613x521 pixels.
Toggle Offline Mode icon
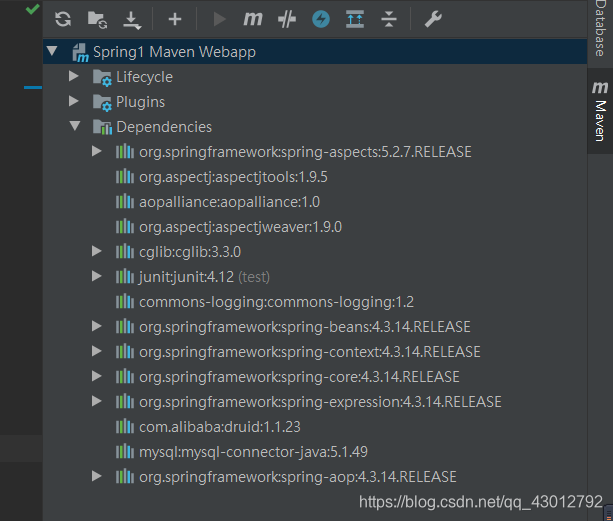287,19
